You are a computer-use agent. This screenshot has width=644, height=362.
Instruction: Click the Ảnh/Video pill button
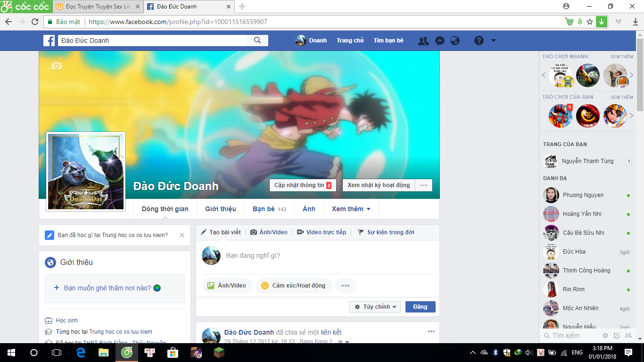coord(227,286)
